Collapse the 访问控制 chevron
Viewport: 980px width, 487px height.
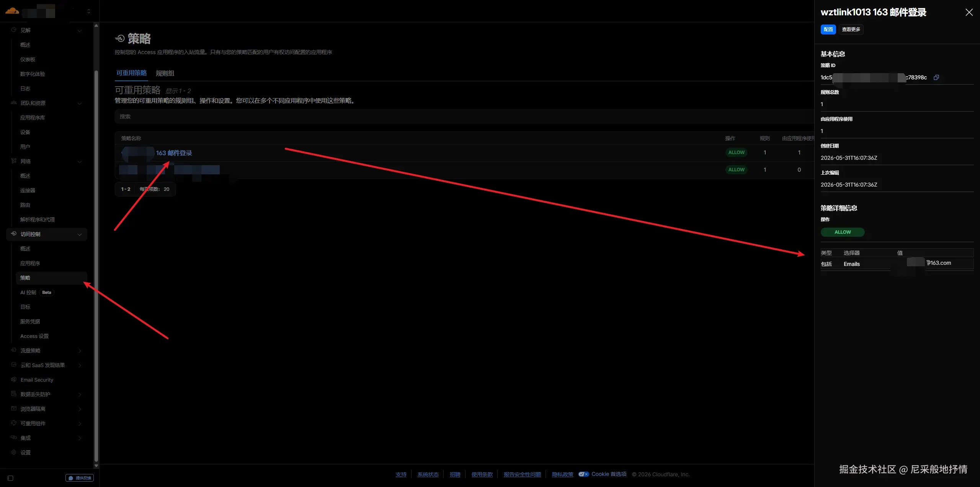tap(80, 234)
